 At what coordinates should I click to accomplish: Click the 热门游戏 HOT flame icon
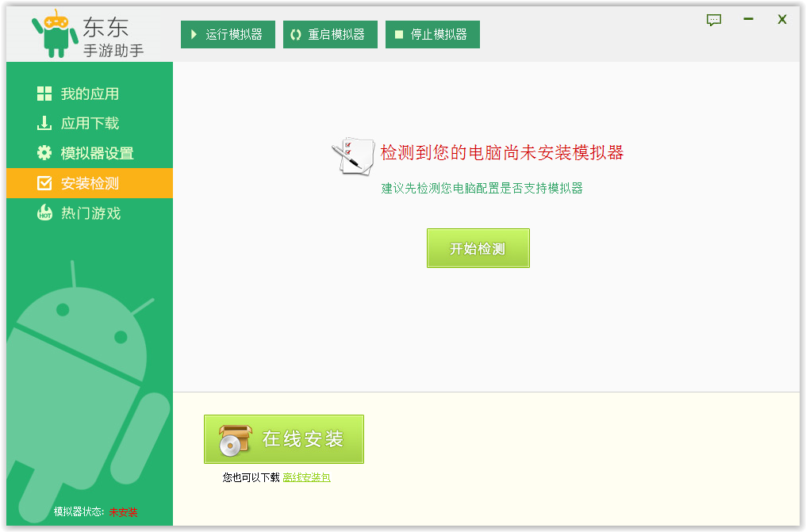44,213
